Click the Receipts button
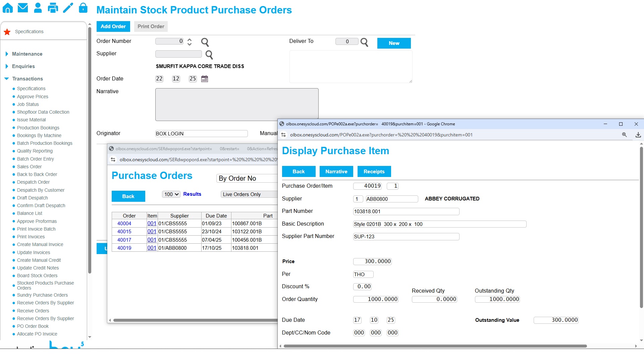 [374, 172]
